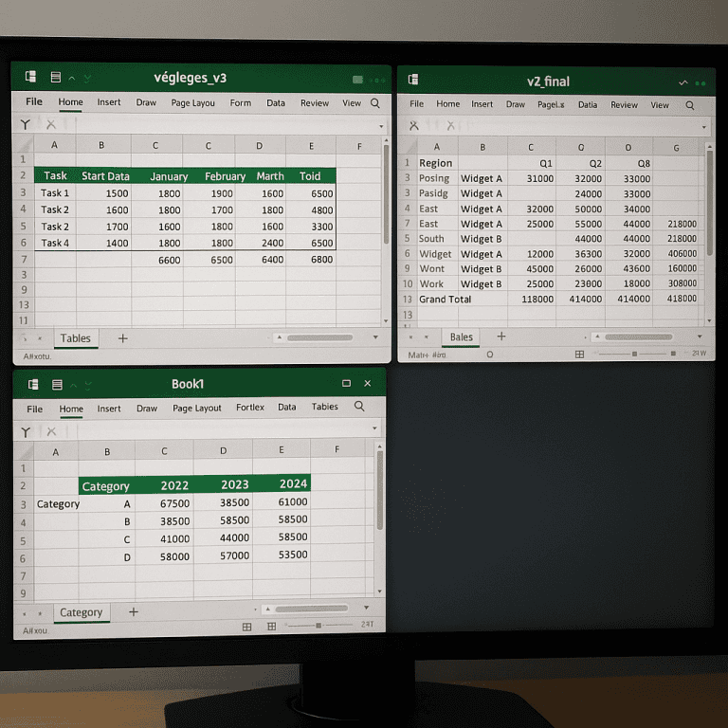Expand the formula bar in végleges_v3
The height and width of the screenshot is (728, 728).
click(x=381, y=125)
